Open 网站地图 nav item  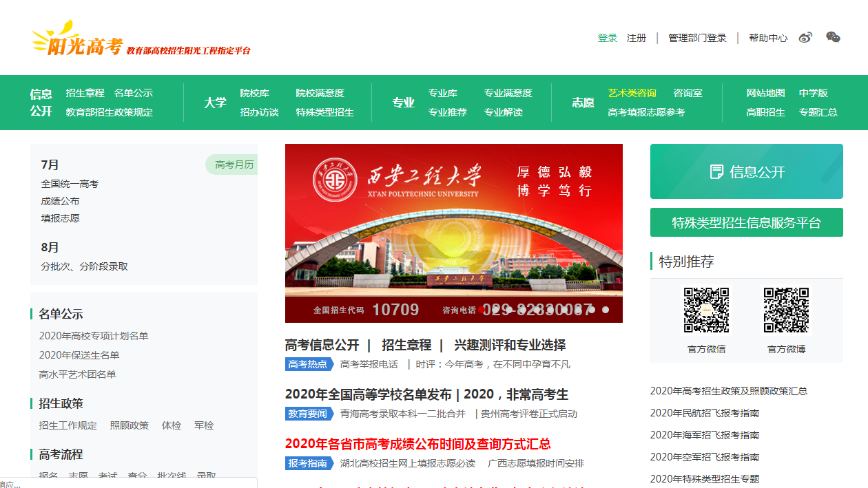[x=766, y=93]
